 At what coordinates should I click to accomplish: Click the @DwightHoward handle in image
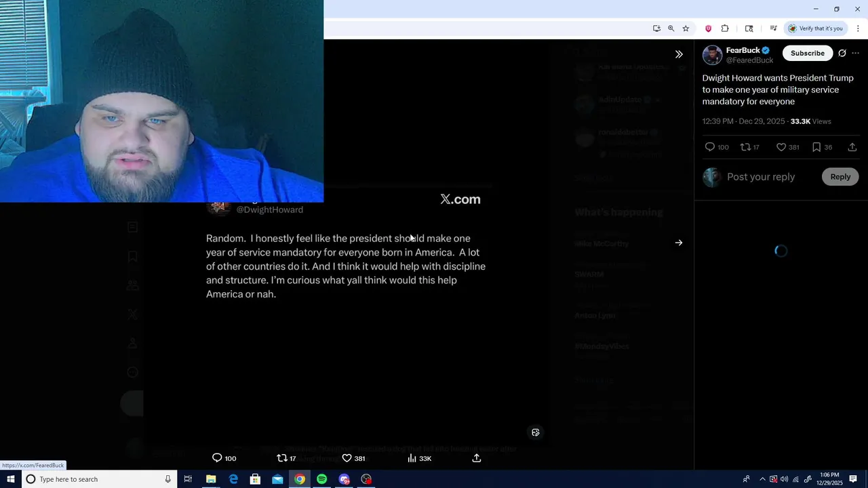(x=270, y=209)
